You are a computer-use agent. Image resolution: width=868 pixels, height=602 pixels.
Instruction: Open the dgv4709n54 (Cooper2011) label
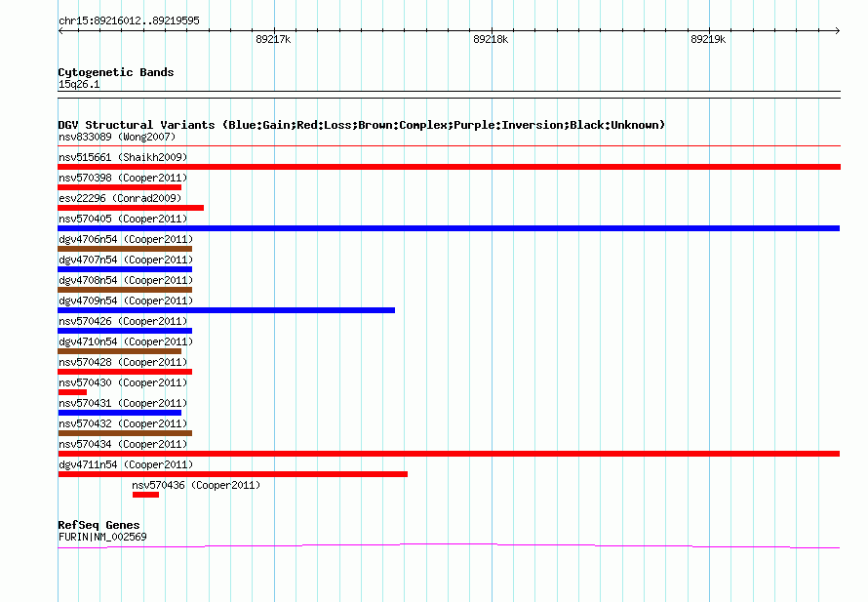click(126, 301)
